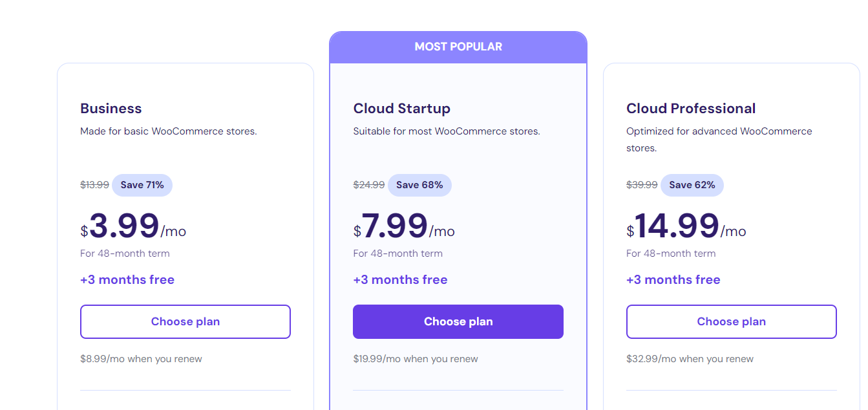Click the Save 62% badge

692,185
